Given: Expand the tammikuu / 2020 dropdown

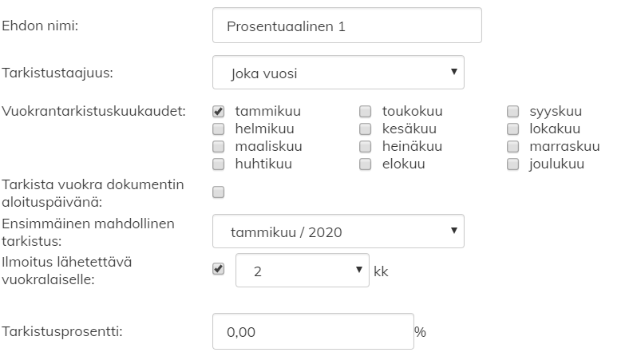Looking at the screenshot, I should point(338,231).
